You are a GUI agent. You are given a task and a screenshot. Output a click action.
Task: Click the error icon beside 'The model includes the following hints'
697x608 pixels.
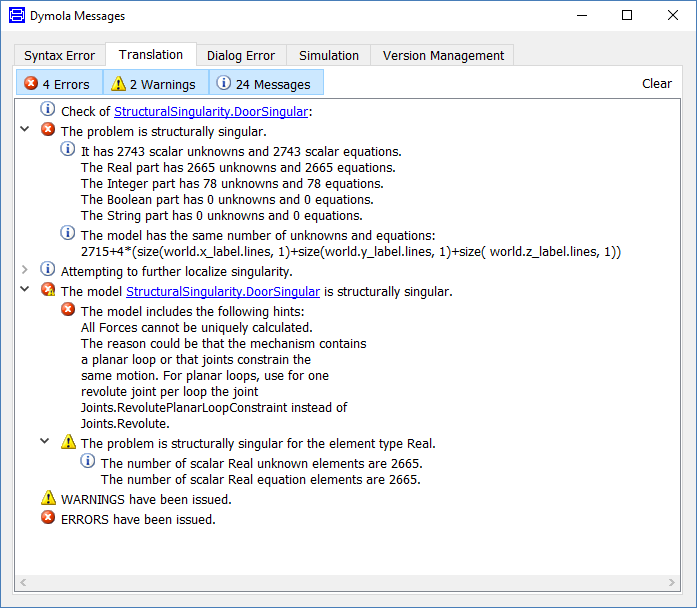click(x=68, y=309)
